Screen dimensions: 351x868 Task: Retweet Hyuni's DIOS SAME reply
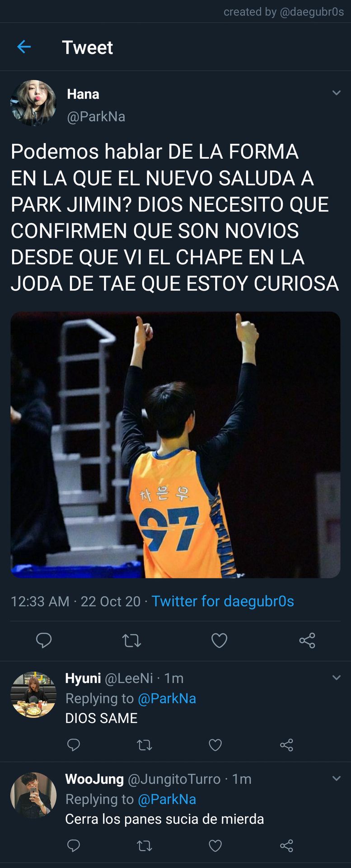click(145, 745)
